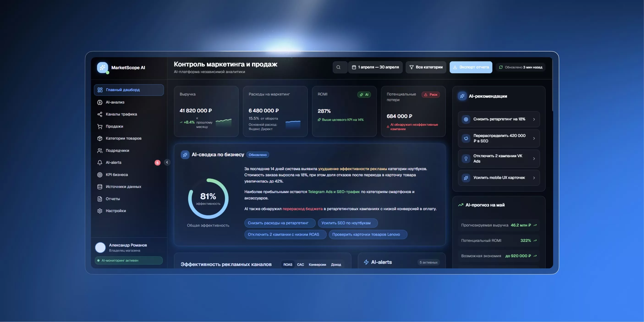The height and width of the screenshot is (322, 644).
Task: Click the revenue sparkline chart in Выручка card
Action: coord(224,122)
